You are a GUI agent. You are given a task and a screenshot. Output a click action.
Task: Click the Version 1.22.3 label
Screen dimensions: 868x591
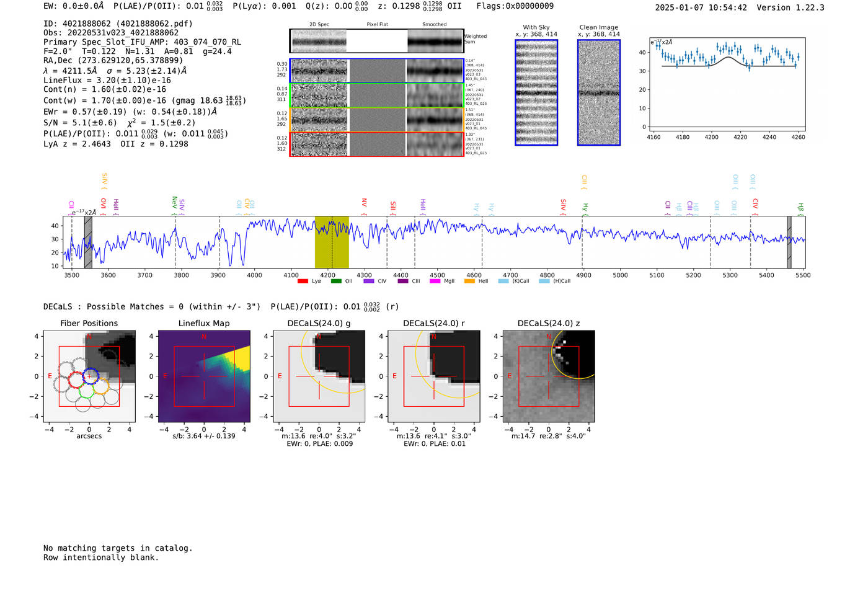pyautogui.click(x=790, y=7)
